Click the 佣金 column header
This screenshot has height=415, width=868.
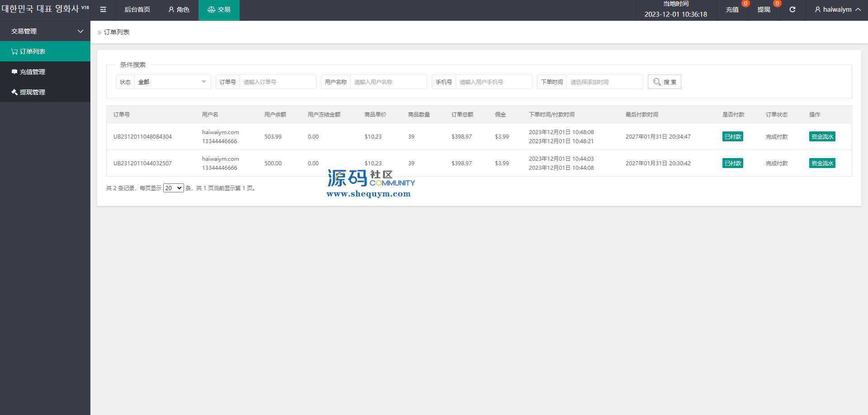click(500, 114)
